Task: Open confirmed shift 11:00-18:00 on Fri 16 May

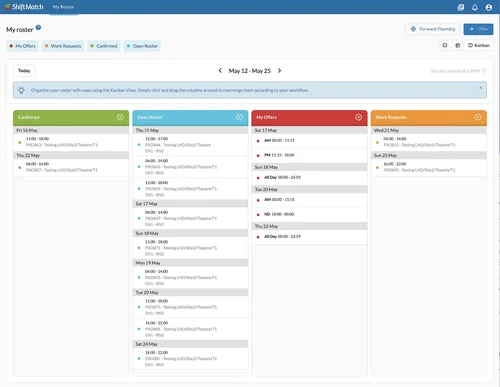Action: tap(71, 142)
